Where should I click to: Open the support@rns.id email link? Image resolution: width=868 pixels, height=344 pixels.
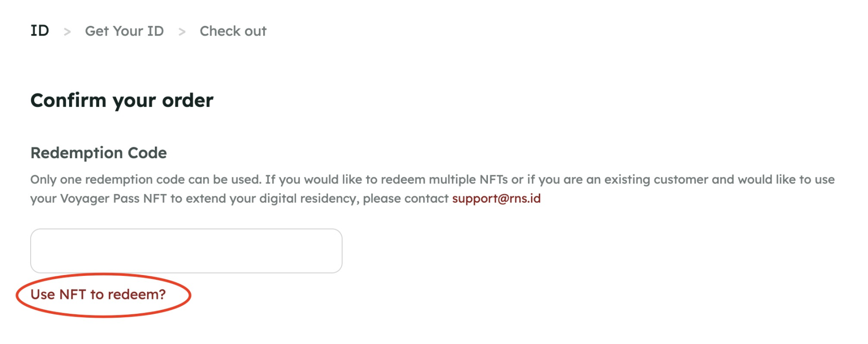coord(496,198)
